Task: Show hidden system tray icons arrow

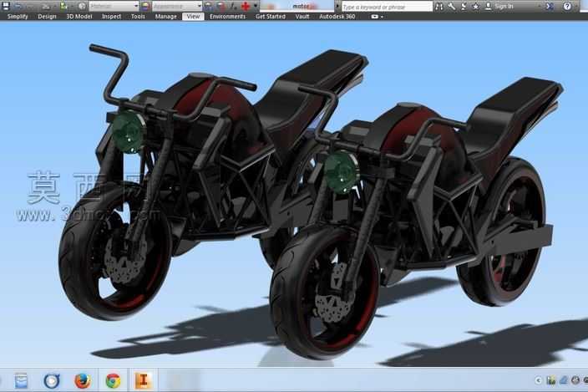Action: tap(539, 380)
